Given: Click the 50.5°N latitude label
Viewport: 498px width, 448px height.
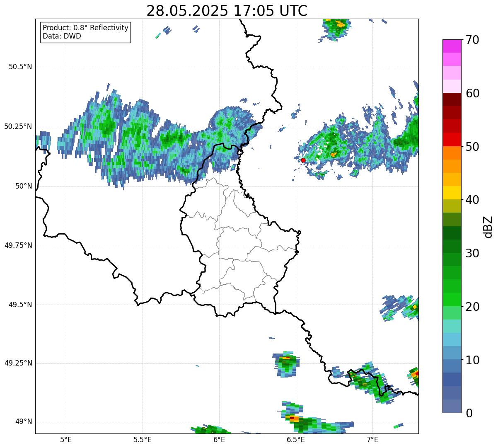Looking at the screenshot, I should tap(20, 67).
